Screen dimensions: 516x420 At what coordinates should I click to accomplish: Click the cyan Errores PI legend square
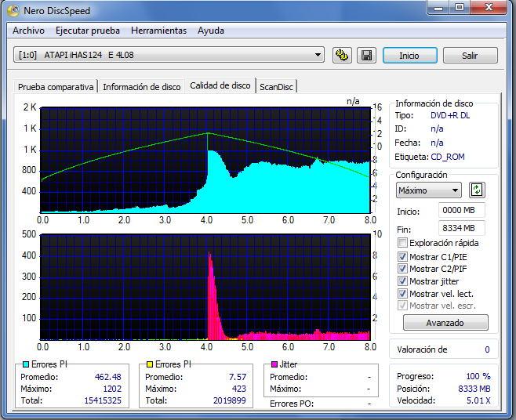[x=26, y=364]
